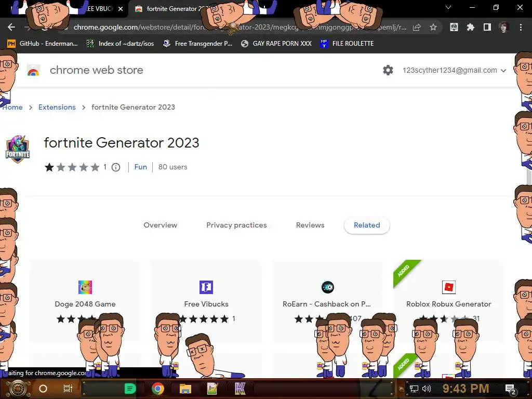Open the purple K app on taskbar

coord(240,389)
